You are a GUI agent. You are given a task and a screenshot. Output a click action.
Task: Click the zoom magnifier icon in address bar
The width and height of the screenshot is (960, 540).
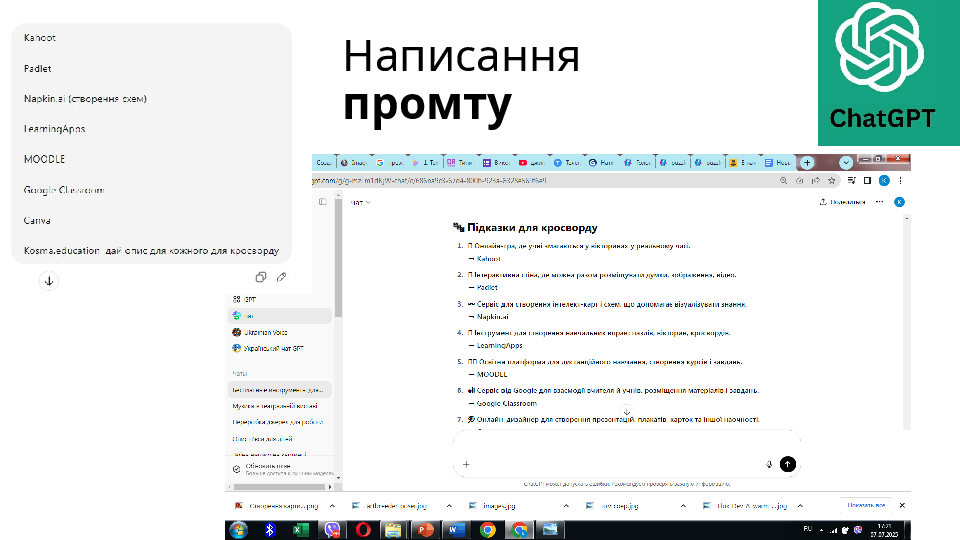click(x=783, y=181)
